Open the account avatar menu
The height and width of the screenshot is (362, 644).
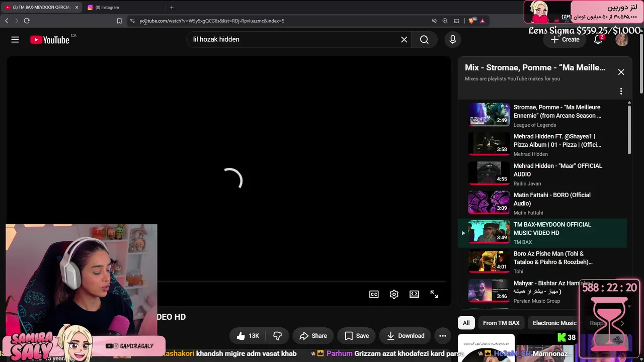[x=622, y=40]
